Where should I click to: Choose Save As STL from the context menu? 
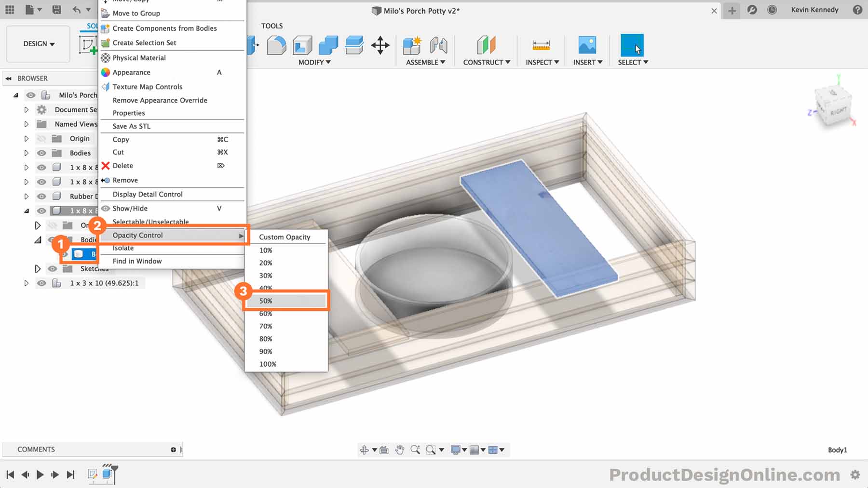131,126
